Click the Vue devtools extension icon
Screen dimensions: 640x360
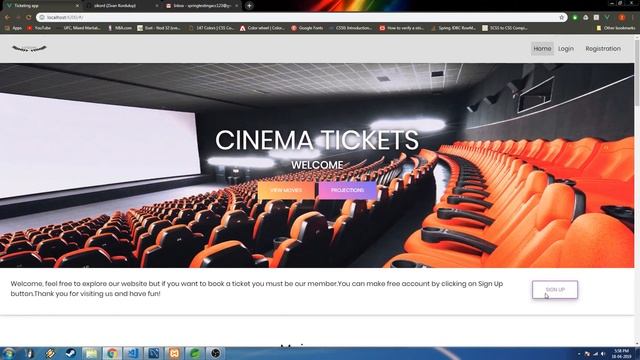coord(607,17)
